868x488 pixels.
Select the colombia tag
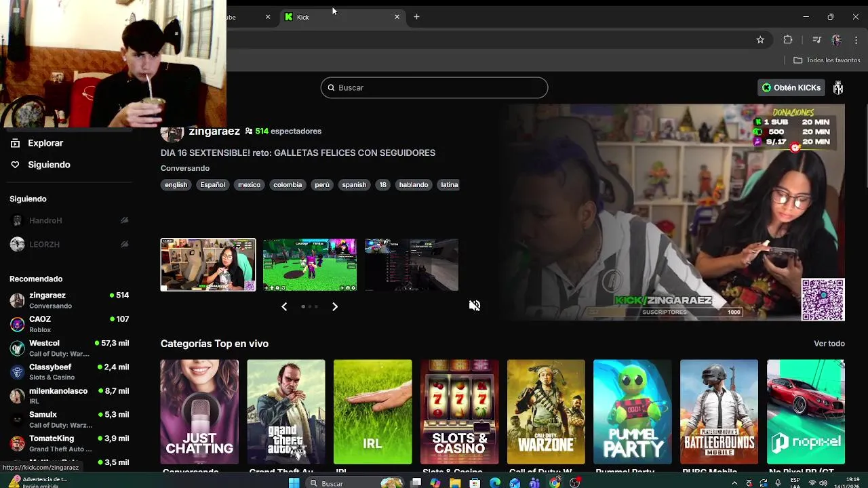[x=288, y=184]
